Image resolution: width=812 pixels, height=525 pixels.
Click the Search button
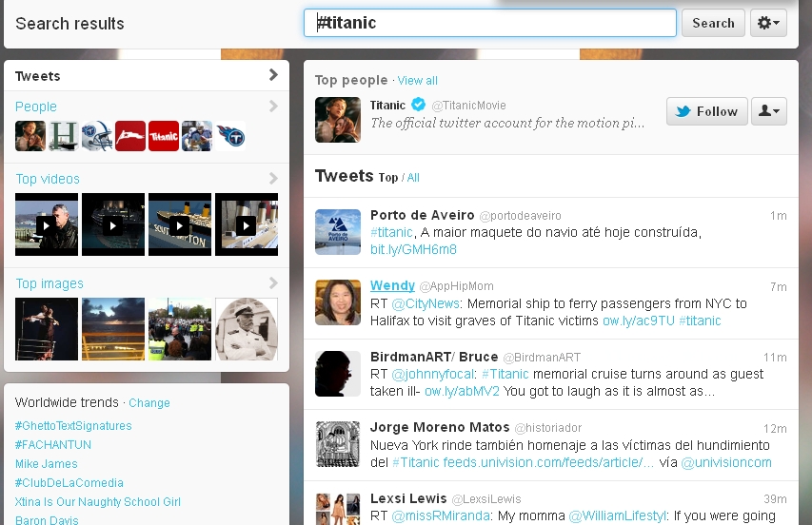click(713, 23)
